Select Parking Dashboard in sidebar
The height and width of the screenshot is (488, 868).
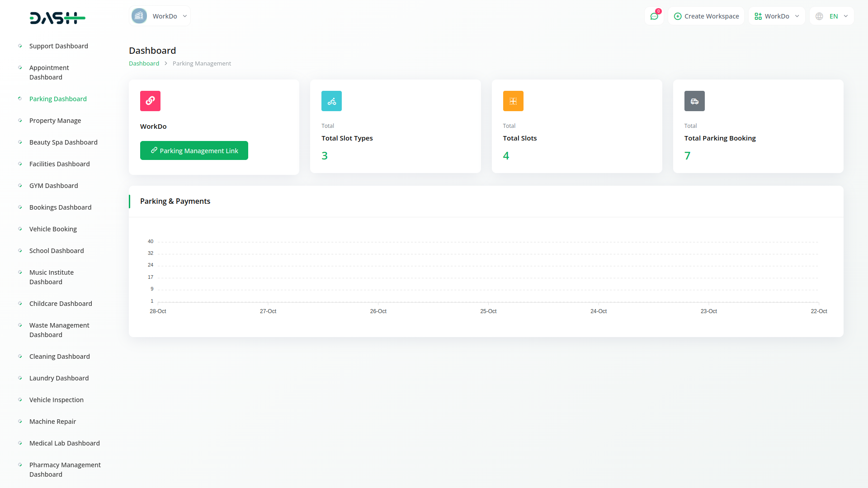(x=58, y=99)
